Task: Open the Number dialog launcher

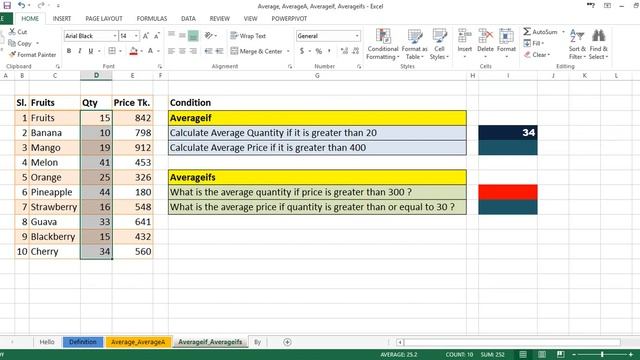Action: pos(359,66)
